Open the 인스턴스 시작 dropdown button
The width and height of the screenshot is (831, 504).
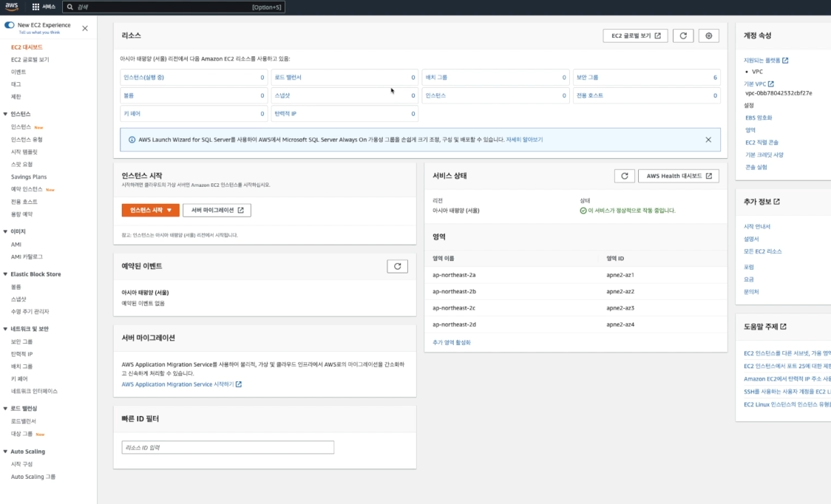tap(151, 211)
